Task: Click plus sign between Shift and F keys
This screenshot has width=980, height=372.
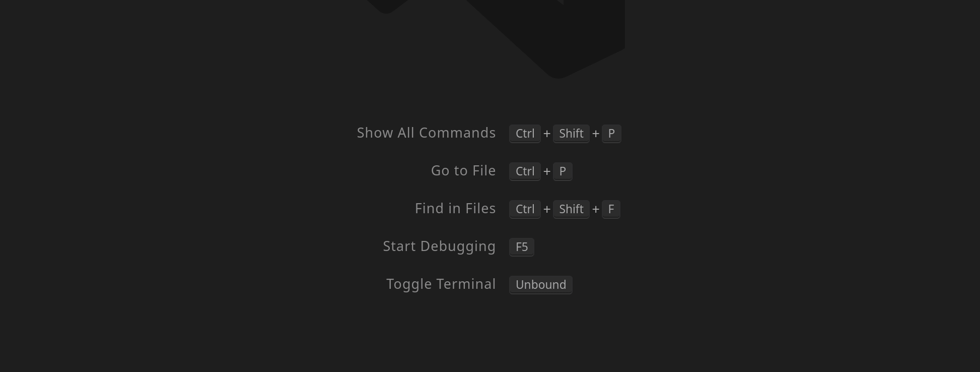Action: click(x=596, y=209)
